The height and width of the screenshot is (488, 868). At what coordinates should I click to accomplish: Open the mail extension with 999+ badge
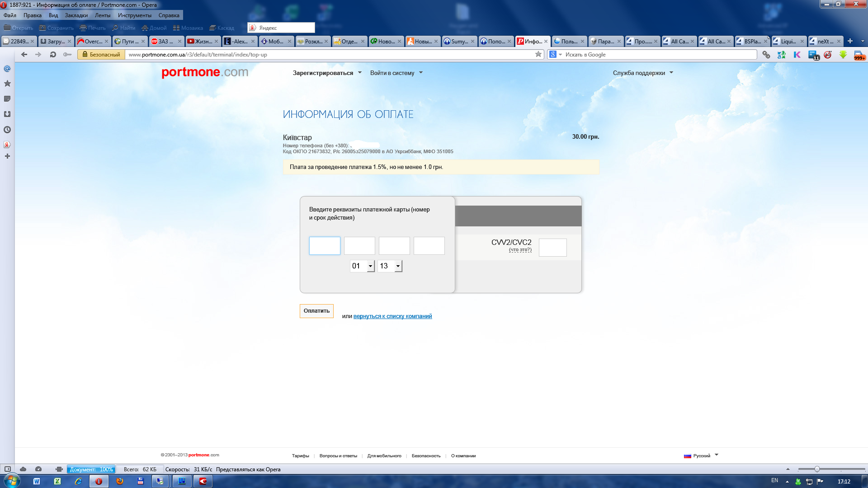(x=859, y=55)
